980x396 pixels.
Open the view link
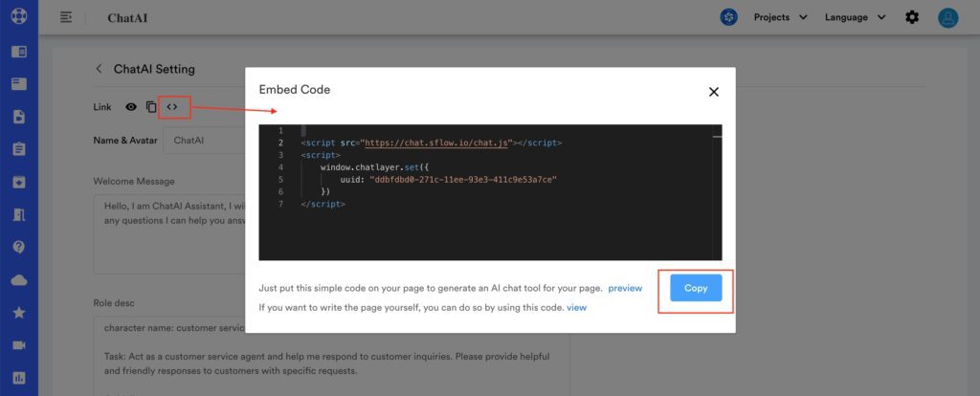click(x=576, y=307)
